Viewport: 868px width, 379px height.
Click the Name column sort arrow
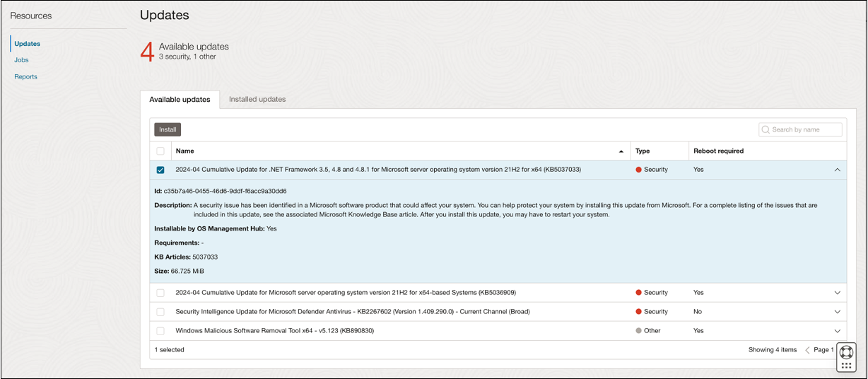click(621, 151)
